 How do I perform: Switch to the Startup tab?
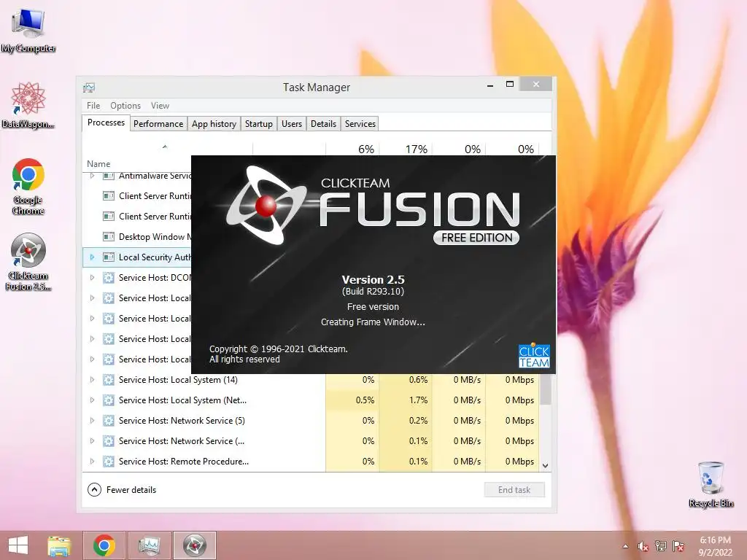259,124
